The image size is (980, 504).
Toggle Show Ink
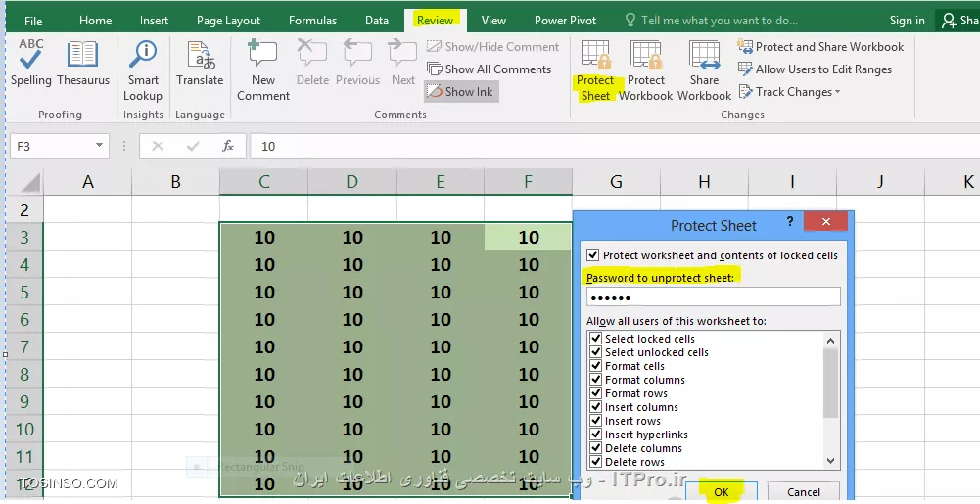pos(461,92)
